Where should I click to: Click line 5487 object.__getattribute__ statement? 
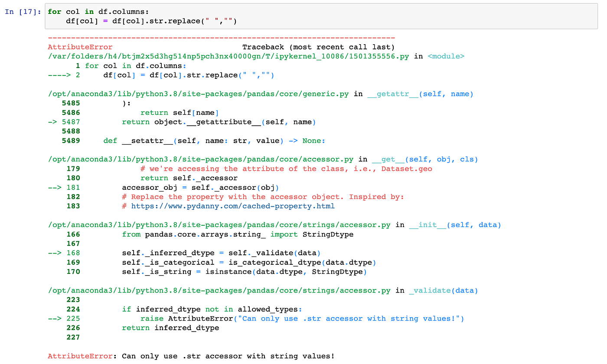219,122
